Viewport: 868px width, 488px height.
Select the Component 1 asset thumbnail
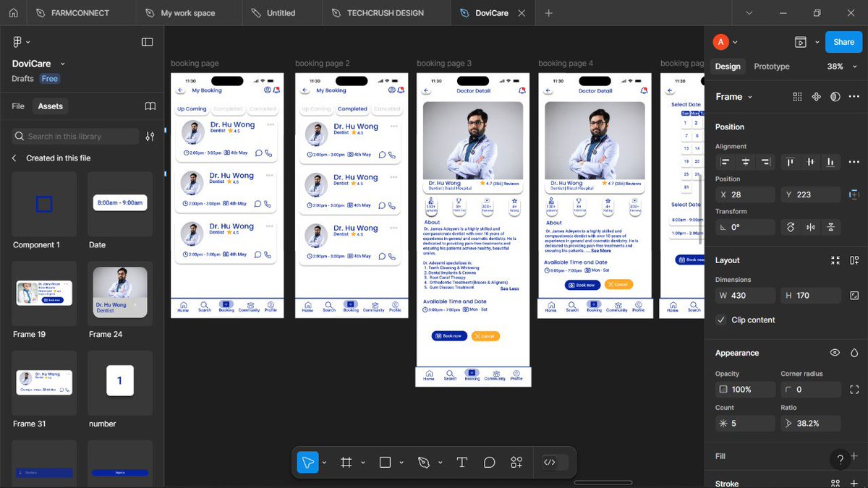tap(44, 203)
